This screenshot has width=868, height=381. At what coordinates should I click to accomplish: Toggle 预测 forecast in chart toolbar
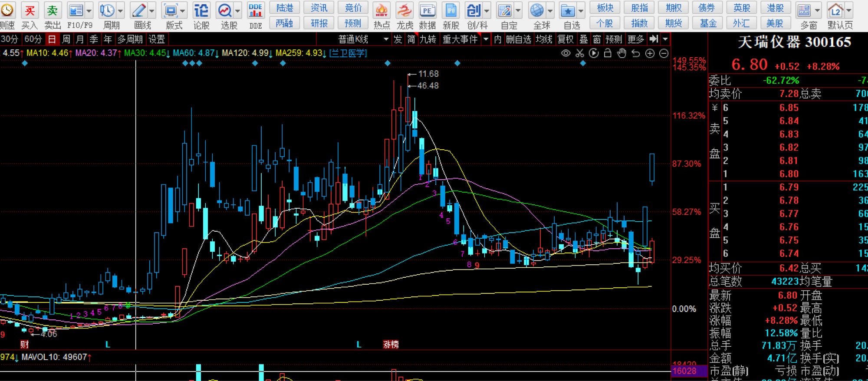coord(614,39)
